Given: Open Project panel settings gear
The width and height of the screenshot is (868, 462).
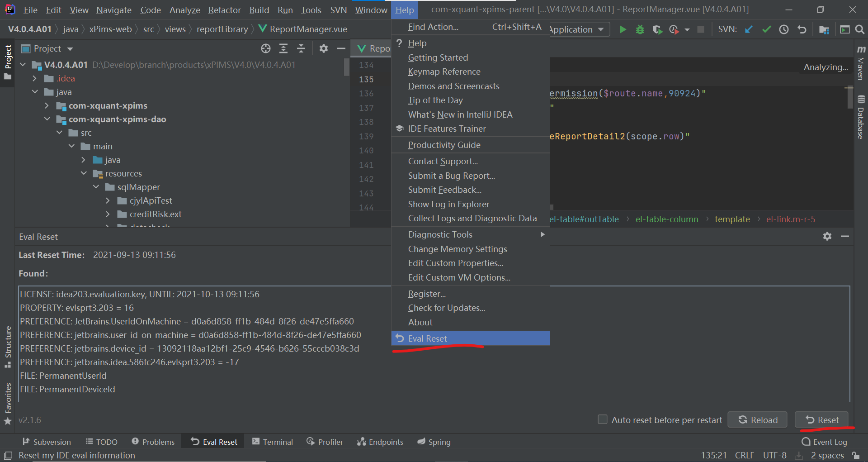Looking at the screenshot, I should [324, 48].
